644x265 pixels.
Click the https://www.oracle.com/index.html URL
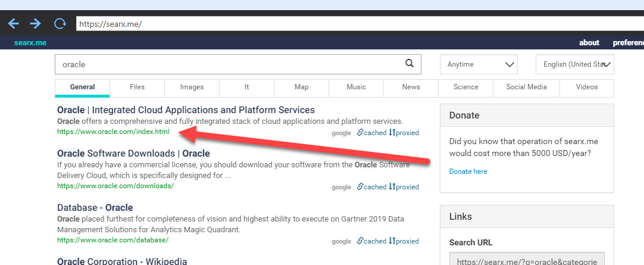113,132
